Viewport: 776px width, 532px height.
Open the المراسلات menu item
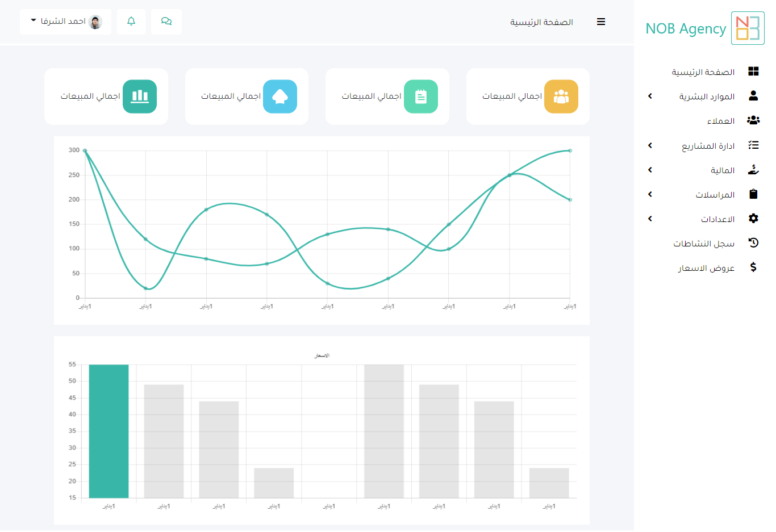[x=715, y=195]
